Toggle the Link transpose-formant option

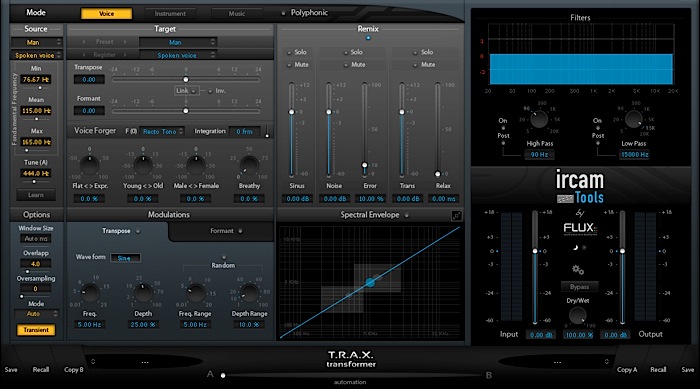pos(186,91)
